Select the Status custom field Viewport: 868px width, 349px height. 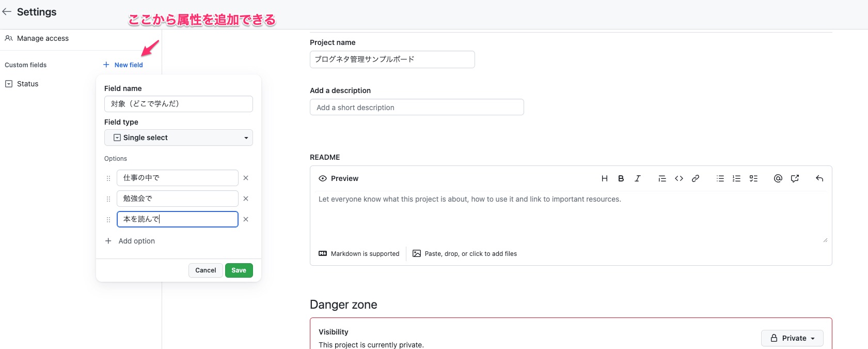[22, 84]
